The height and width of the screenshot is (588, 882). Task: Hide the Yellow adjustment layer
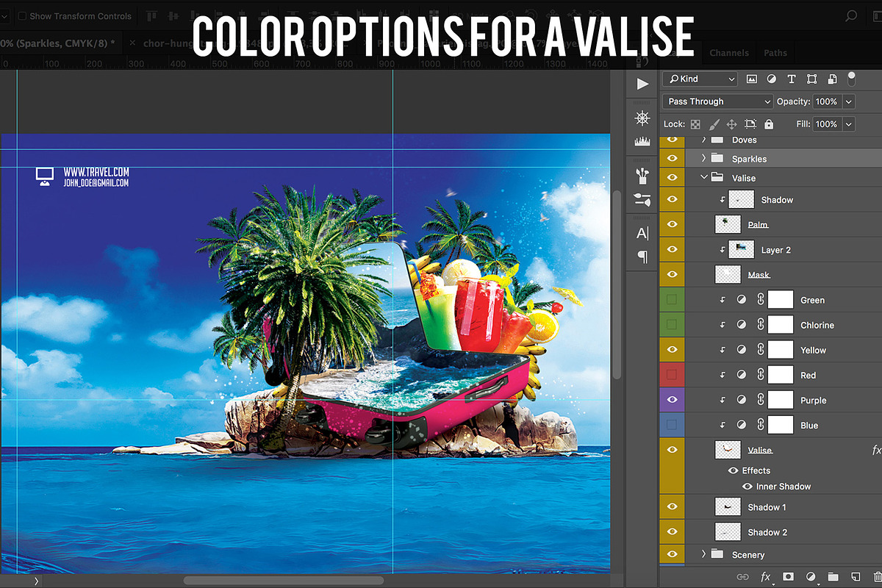pos(672,350)
